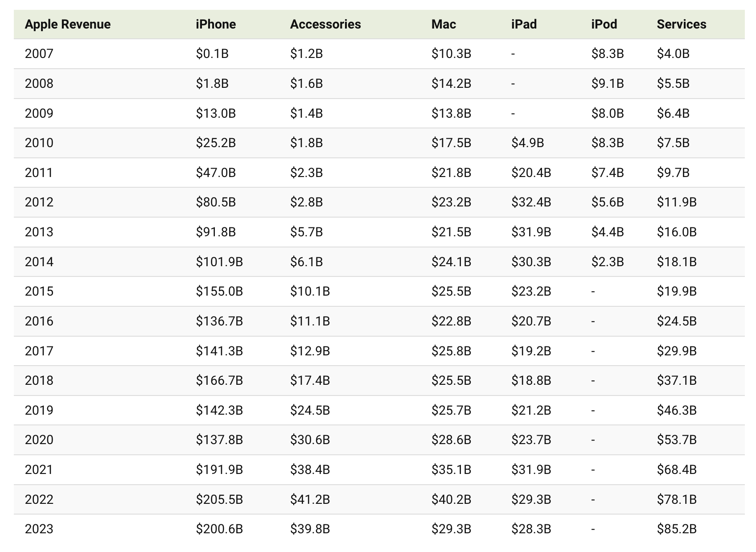Viewport: 756px width, 552px height.
Task: Click the Apple Revenue header cell
Action: (x=68, y=24)
